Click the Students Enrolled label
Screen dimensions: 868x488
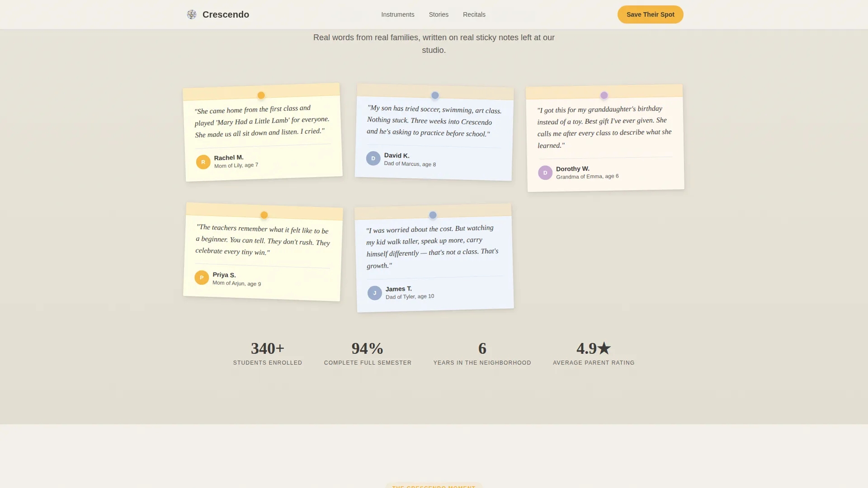coord(268,363)
